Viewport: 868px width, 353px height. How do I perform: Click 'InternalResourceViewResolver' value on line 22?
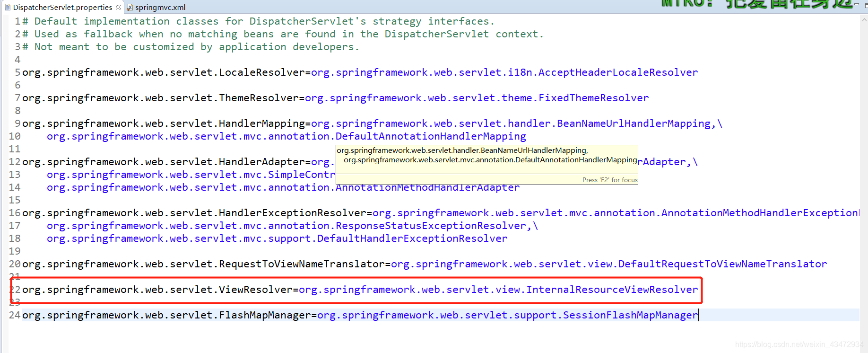(612, 290)
